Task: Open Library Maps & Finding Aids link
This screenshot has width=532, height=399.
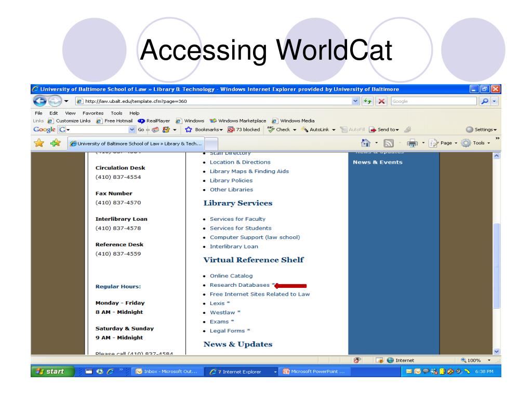Action: (249, 171)
